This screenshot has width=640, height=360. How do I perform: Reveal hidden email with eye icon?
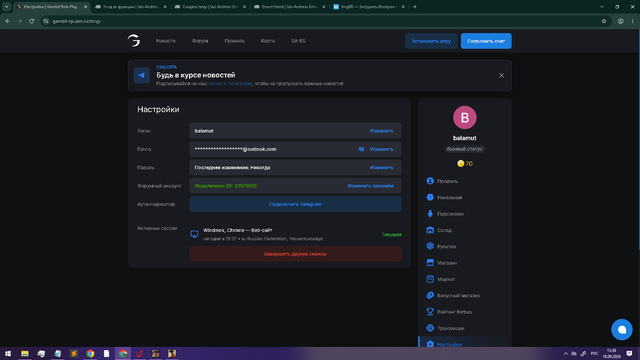click(x=361, y=149)
